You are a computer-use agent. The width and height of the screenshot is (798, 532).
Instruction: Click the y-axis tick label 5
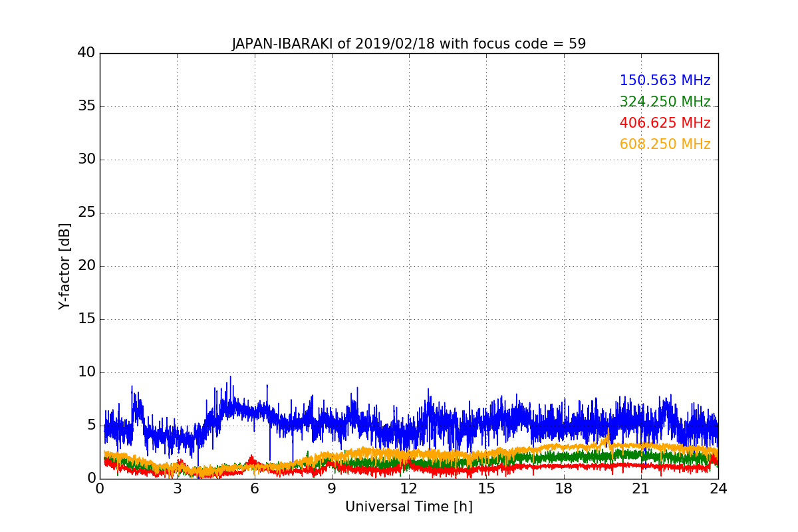click(90, 425)
